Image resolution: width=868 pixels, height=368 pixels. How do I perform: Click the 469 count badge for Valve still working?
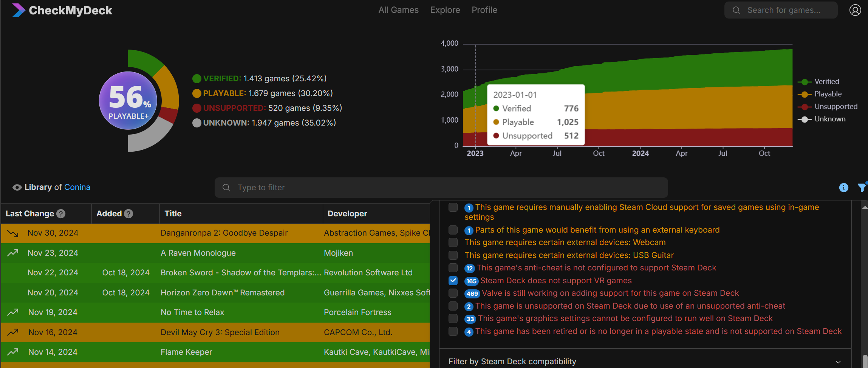(x=472, y=293)
